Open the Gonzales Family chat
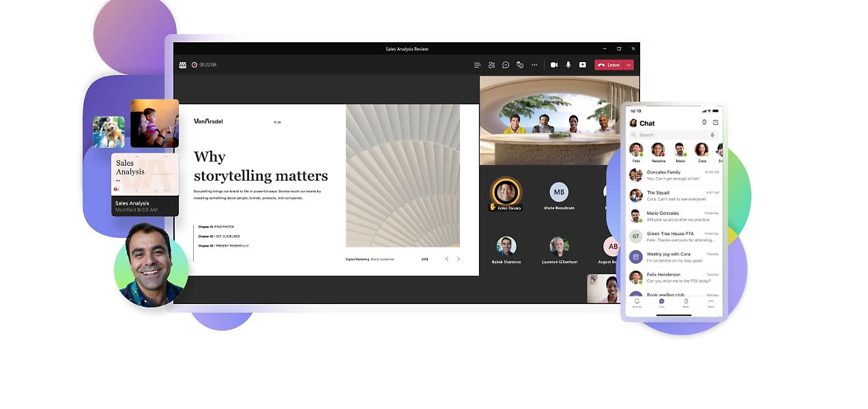The width and height of the screenshot is (868, 409). (674, 175)
